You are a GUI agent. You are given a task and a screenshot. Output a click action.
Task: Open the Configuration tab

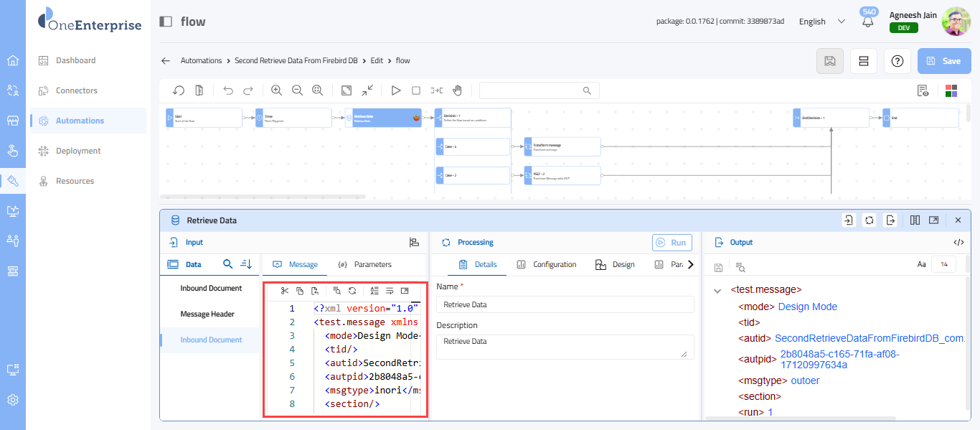547,264
